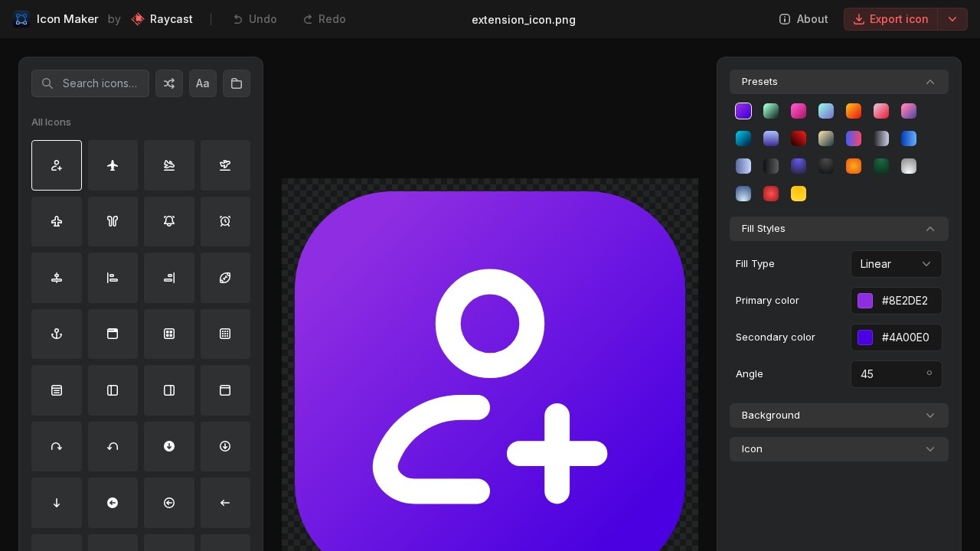The height and width of the screenshot is (551, 980).
Task: Select the outlined circle down-arrow icon
Action: pyautogui.click(x=225, y=446)
